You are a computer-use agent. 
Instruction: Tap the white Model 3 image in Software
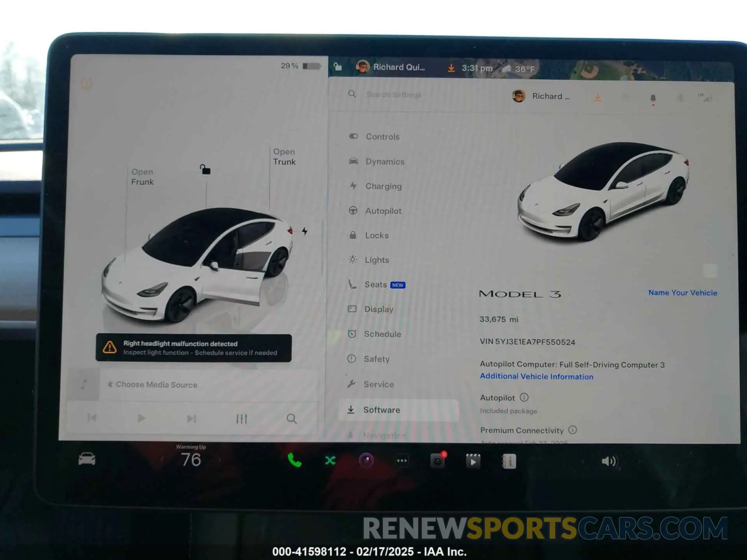click(603, 191)
